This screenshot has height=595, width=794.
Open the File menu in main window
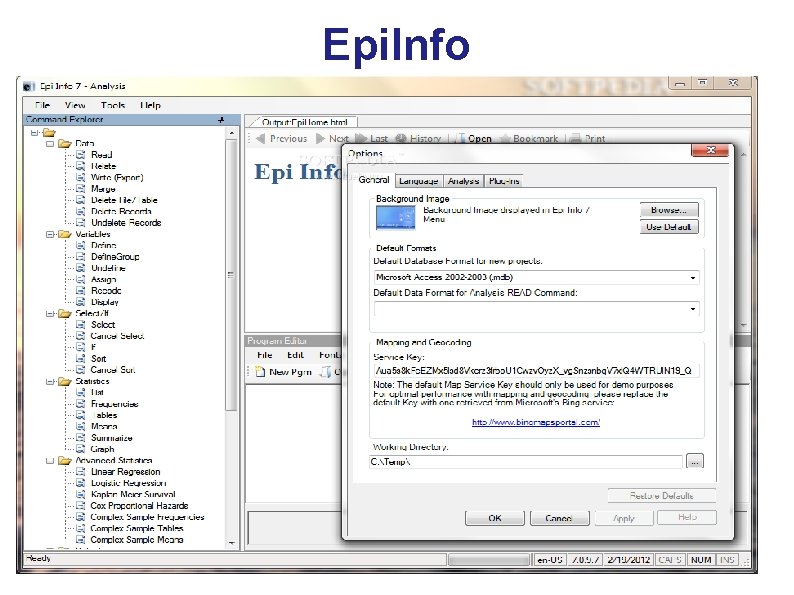(x=43, y=105)
